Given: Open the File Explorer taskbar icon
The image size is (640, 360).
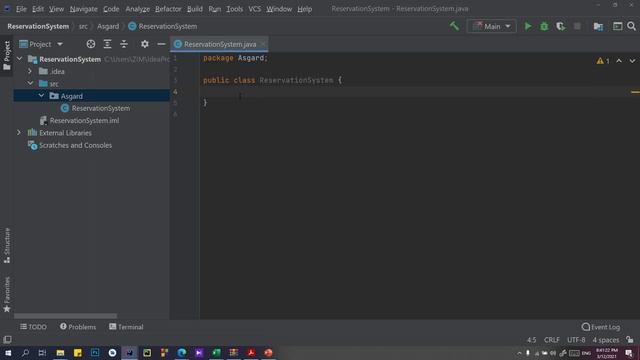Looking at the screenshot, I should [x=60, y=353].
